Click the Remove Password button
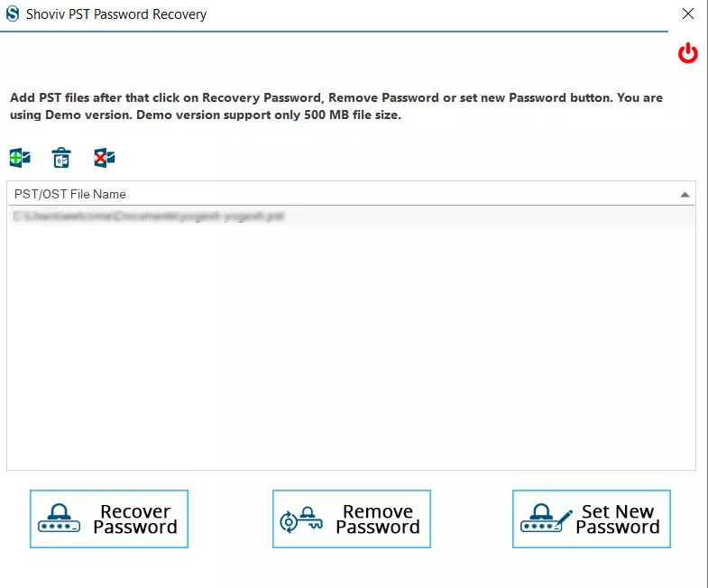708x588 pixels. click(351, 519)
